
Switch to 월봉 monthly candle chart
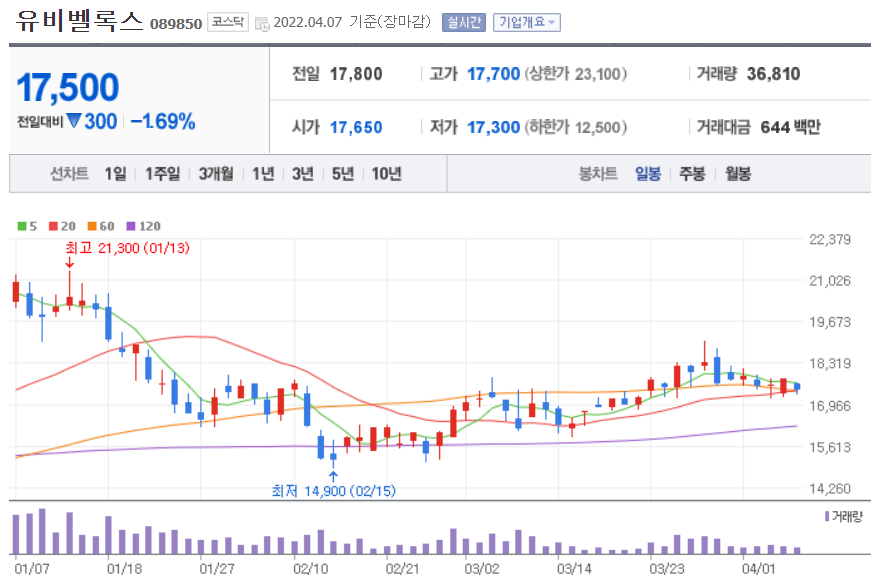pos(738,174)
